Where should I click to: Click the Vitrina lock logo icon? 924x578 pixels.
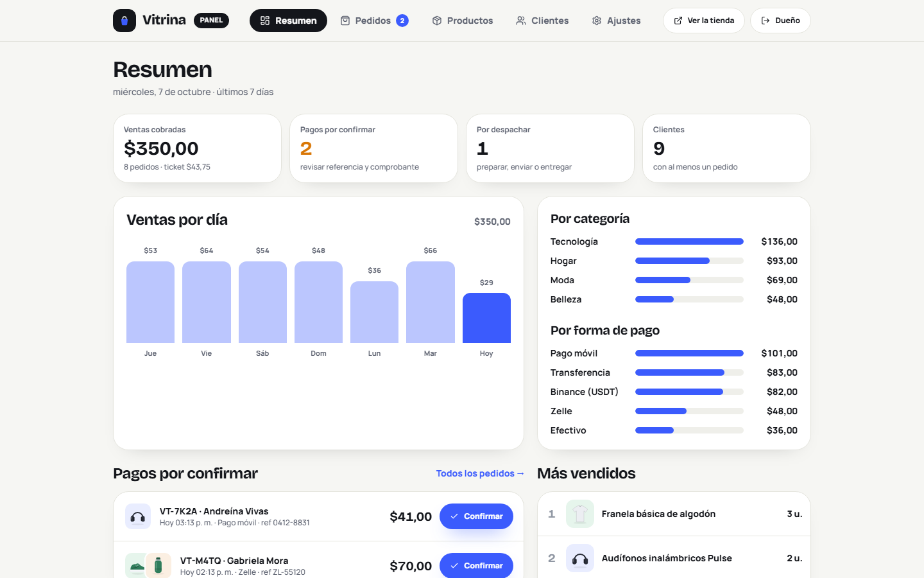click(x=124, y=21)
